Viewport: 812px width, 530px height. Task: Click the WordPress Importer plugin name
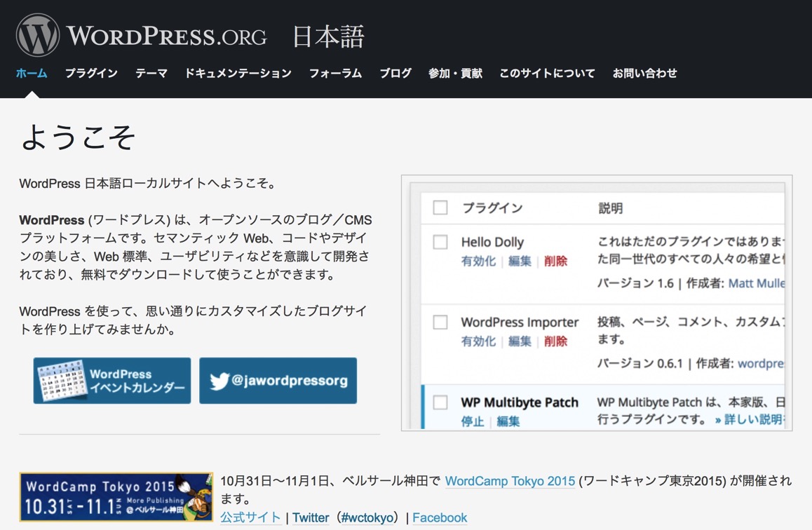[520, 322]
